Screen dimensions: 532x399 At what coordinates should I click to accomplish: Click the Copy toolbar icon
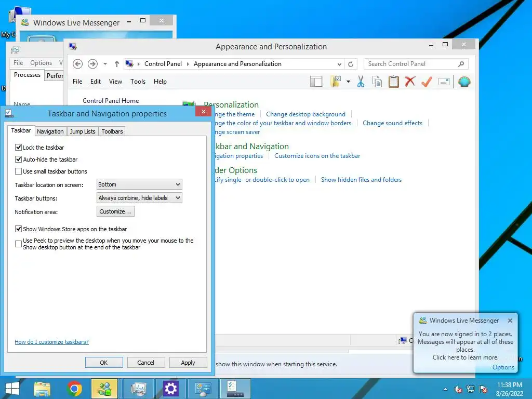coord(377,82)
